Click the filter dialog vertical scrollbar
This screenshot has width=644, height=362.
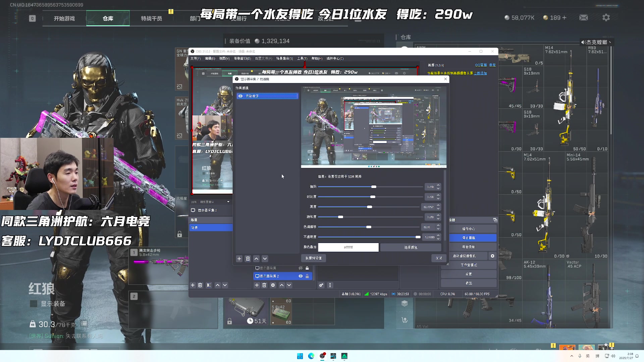pyautogui.click(x=445, y=205)
